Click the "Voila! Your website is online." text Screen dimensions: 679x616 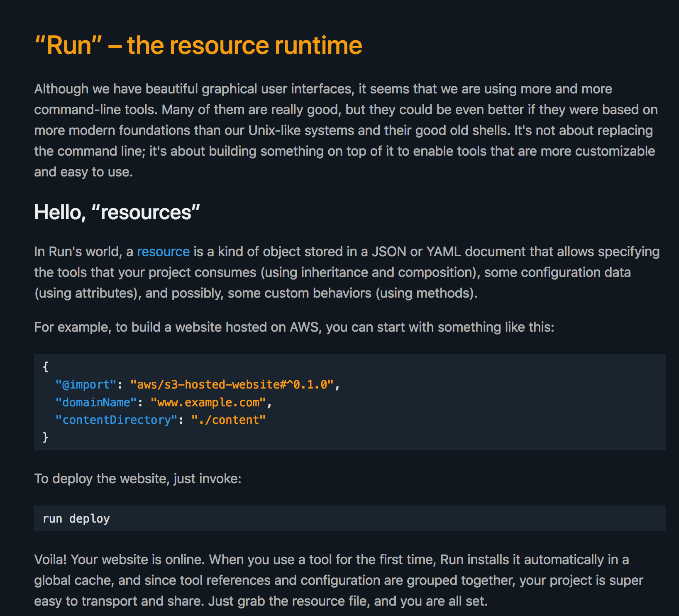point(120,560)
